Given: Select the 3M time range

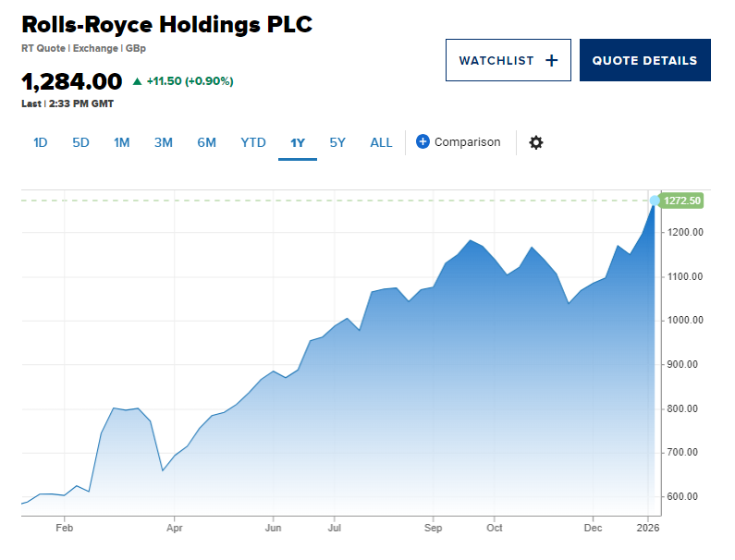Looking at the screenshot, I should [164, 142].
